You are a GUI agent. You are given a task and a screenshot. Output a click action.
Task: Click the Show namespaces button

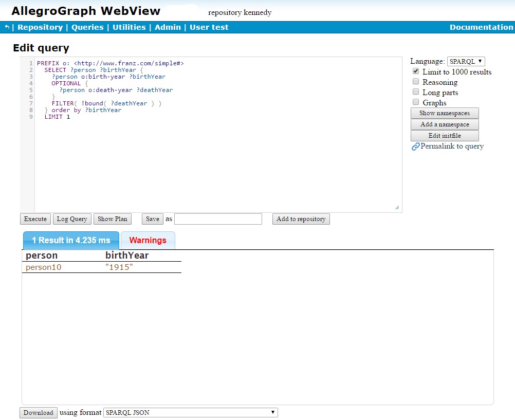point(444,113)
